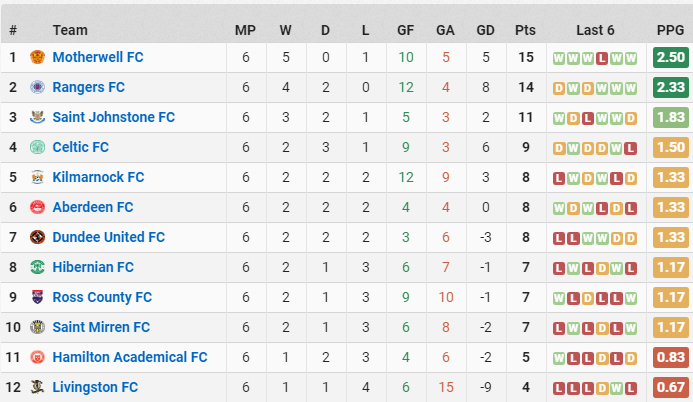Click the Aberdeen FC club crest
The height and width of the screenshot is (402, 693).
pos(38,207)
